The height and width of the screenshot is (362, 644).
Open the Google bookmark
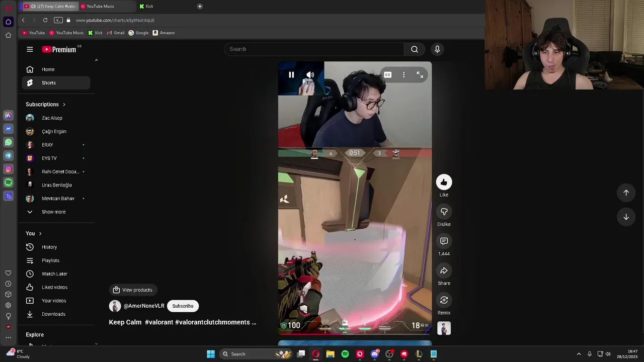point(138,33)
